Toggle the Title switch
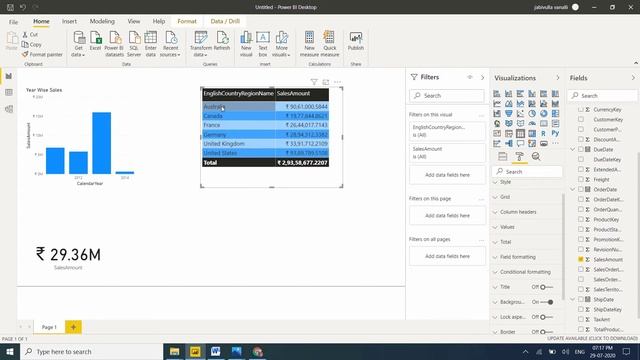This screenshot has width=640, height=360. [x=546, y=287]
